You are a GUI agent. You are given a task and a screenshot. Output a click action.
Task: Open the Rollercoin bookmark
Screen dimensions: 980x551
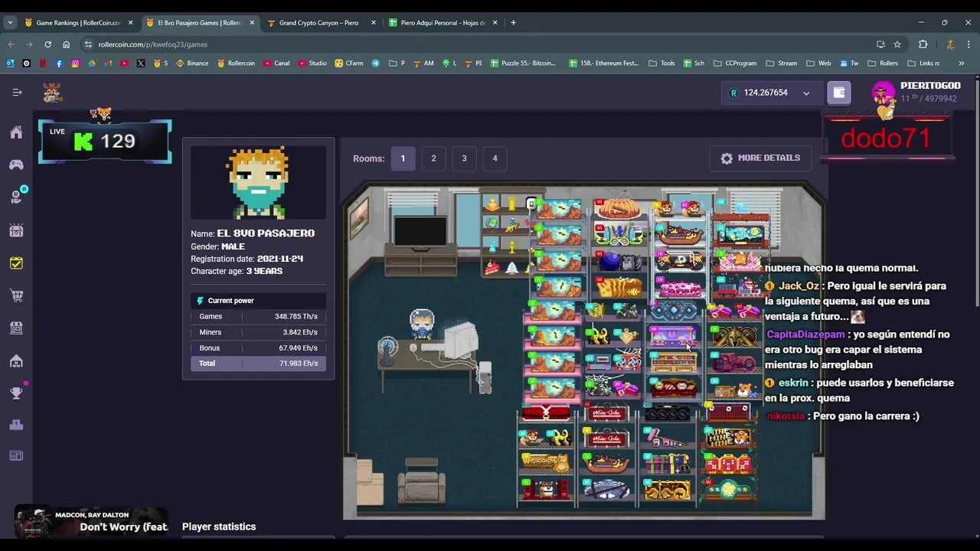(235, 64)
